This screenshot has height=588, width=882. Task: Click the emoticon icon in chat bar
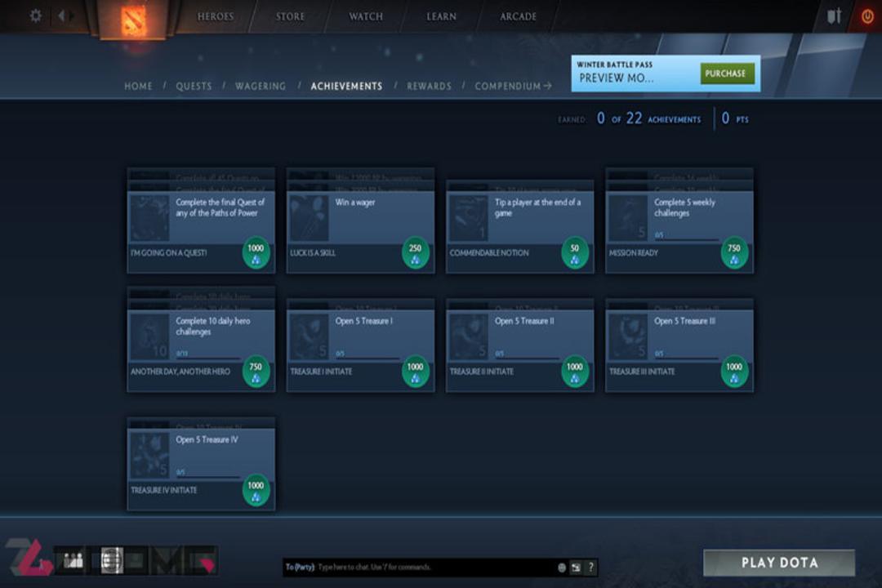coord(561,568)
